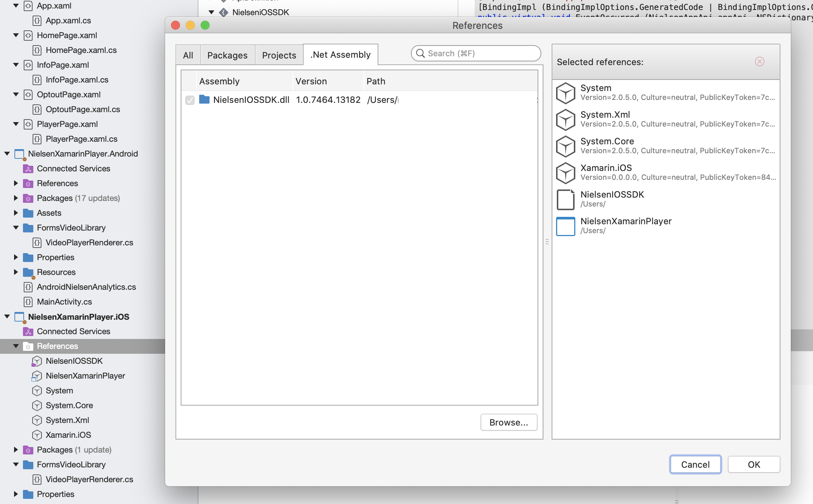Click the InfoPage.xaml.cs file icon

37,80
